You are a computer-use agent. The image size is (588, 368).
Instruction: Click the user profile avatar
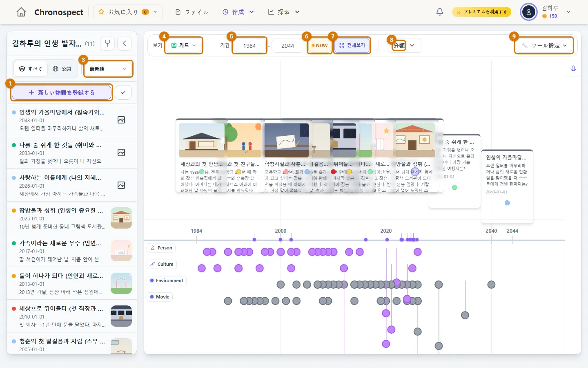point(529,12)
